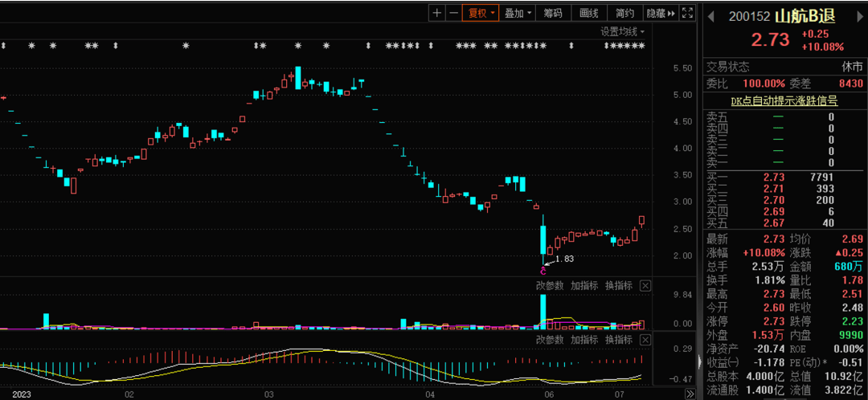868x400 pixels.
Task: Click 加指标 in the volume panel
Action: [x=584, y=286]
